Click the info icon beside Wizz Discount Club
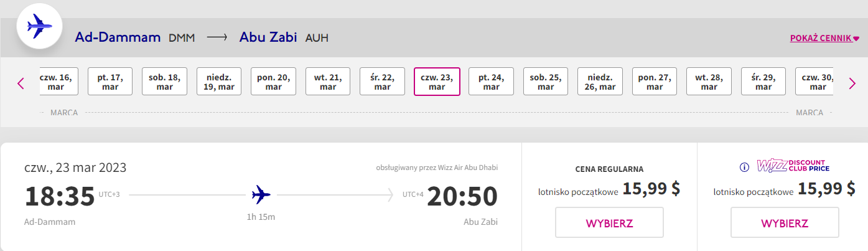 coord(744,167)
